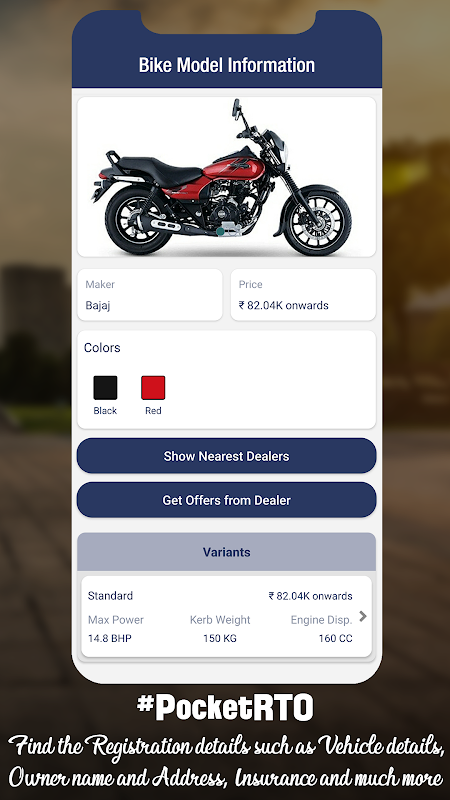
Task: Click the Bike Model Information title
Action: pos(227,65)
